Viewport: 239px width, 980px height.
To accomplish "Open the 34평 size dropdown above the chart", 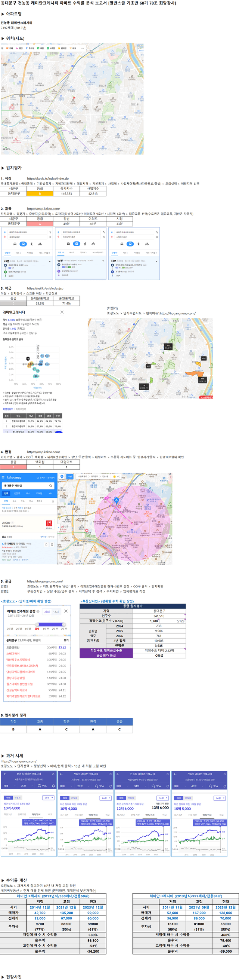I will pyautogui.click(x=162, y=798).
